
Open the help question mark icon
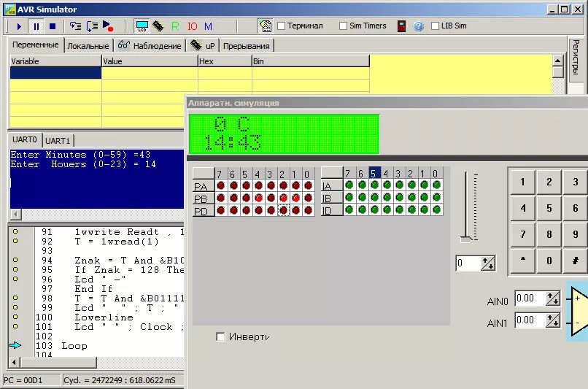419,26
